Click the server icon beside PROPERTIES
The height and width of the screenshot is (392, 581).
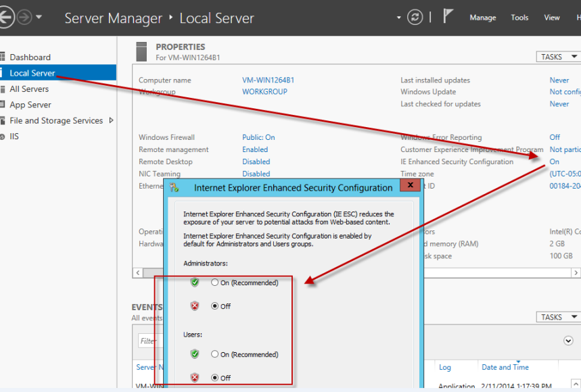141,51
